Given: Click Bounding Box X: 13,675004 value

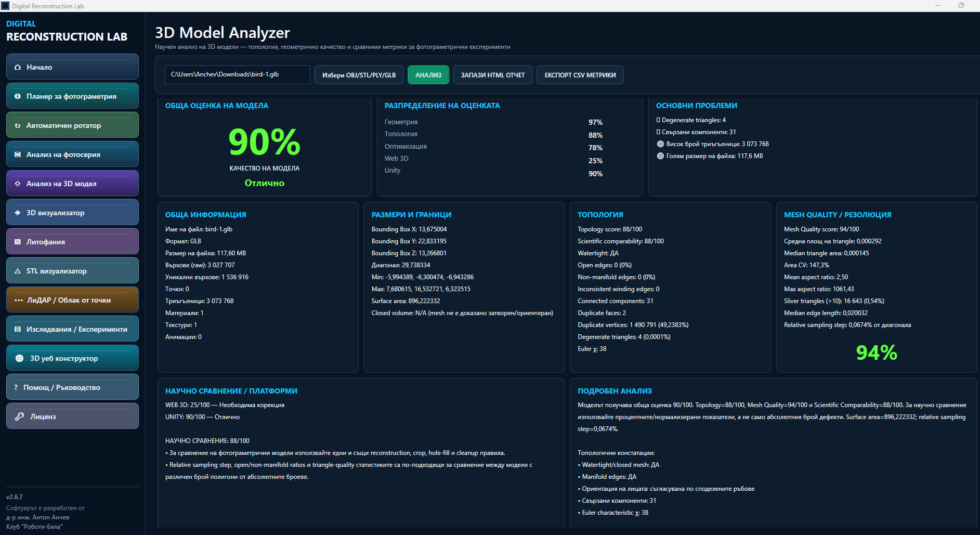Looking at the screenshot, I should click(409, 229).
